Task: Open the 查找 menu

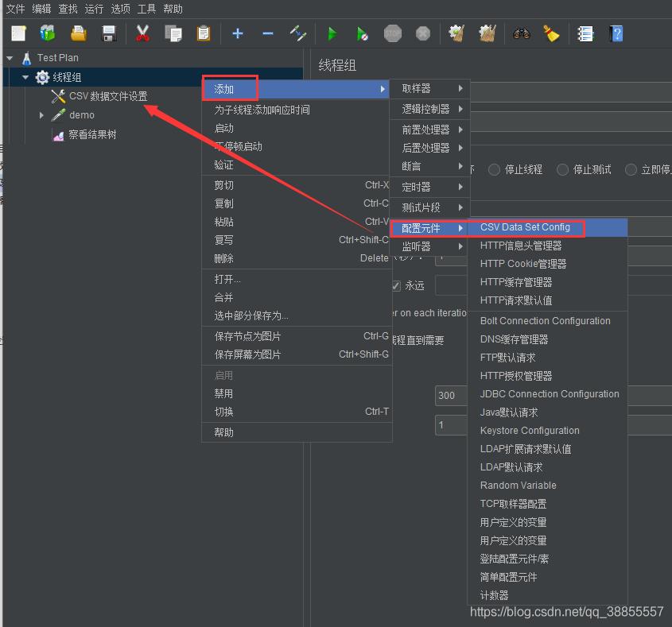Action: [68, 9]
